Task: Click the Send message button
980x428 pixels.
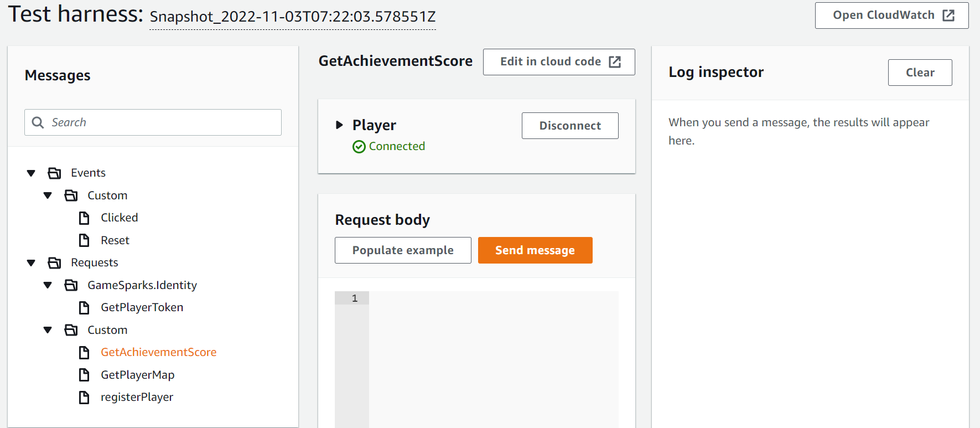Action: click(x=535, y=250)
